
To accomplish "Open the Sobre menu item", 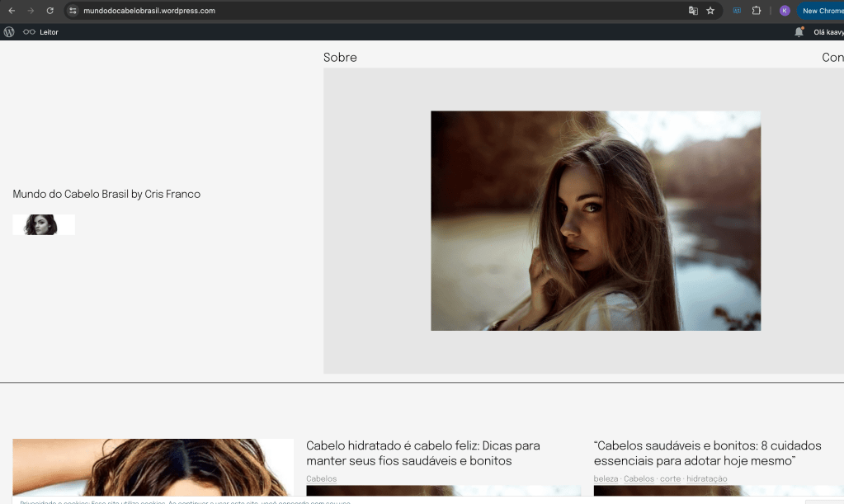I will 340,58.
